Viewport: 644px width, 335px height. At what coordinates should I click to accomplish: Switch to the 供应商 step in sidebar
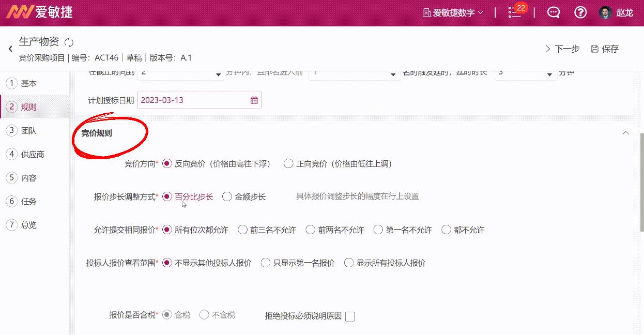point(26,154)
